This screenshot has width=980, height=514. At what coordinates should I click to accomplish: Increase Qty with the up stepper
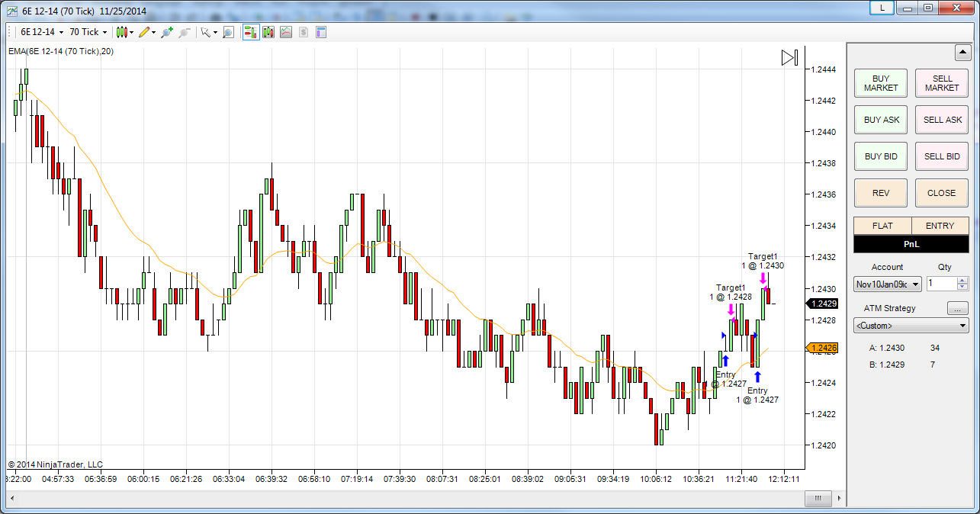coord(962,280)
